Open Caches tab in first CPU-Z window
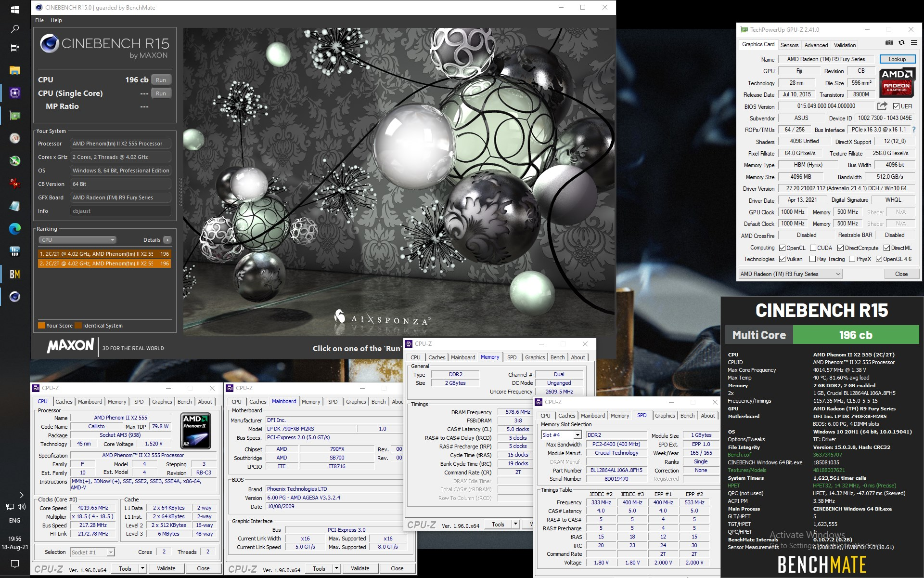 64,402
